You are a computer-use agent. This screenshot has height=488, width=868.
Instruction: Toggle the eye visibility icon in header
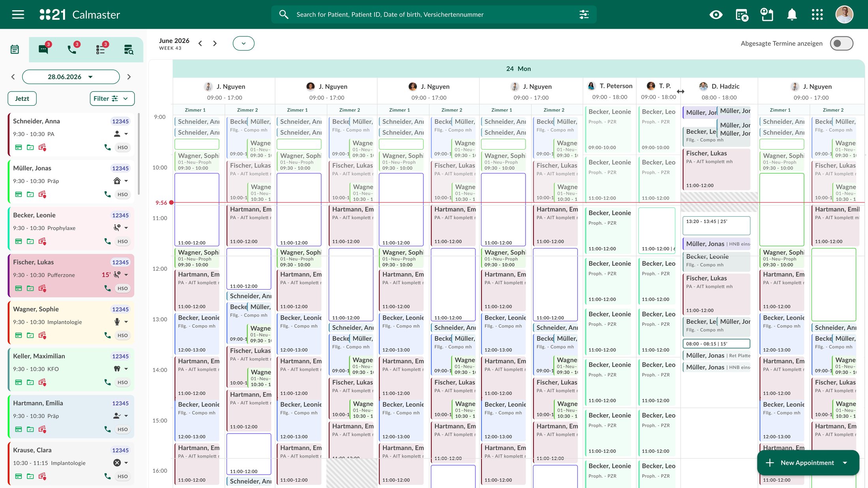point(716,15)
